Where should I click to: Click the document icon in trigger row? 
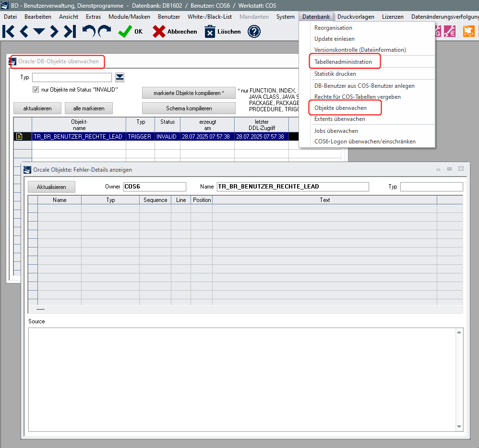tap(20, 137)
